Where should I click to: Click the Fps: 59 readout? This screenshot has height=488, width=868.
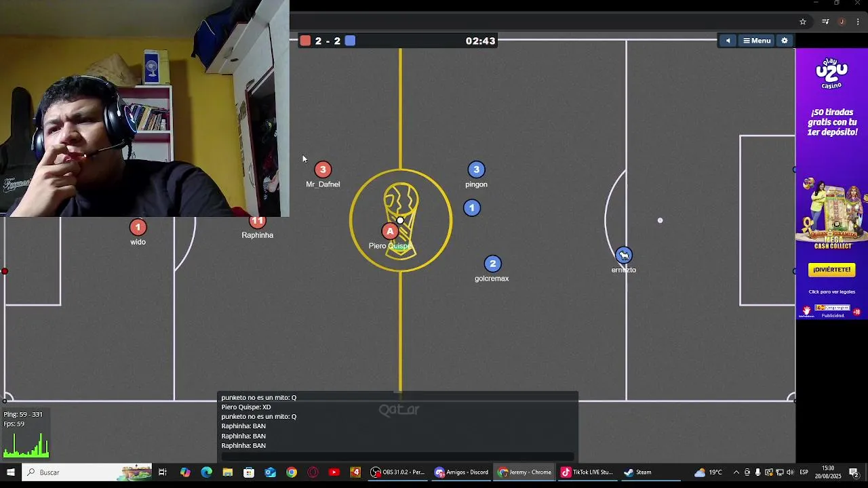[x=14, y=424]
